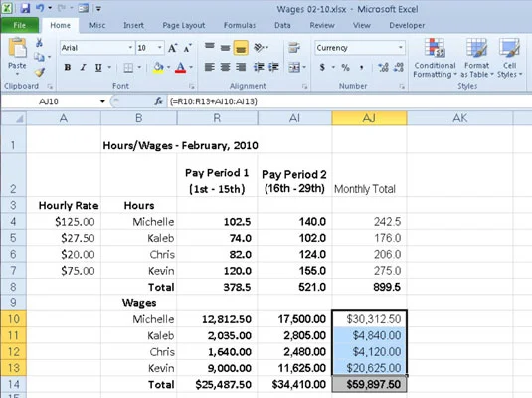Expand the Name Box dropdown arrow
Viewport: 532px width, 398px height.
pos(102,101)
